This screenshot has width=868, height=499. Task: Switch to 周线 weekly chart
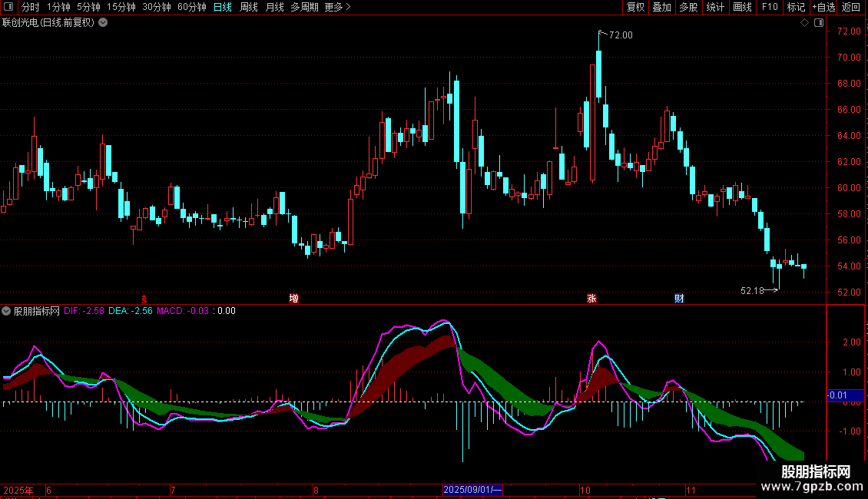(249, 7)
